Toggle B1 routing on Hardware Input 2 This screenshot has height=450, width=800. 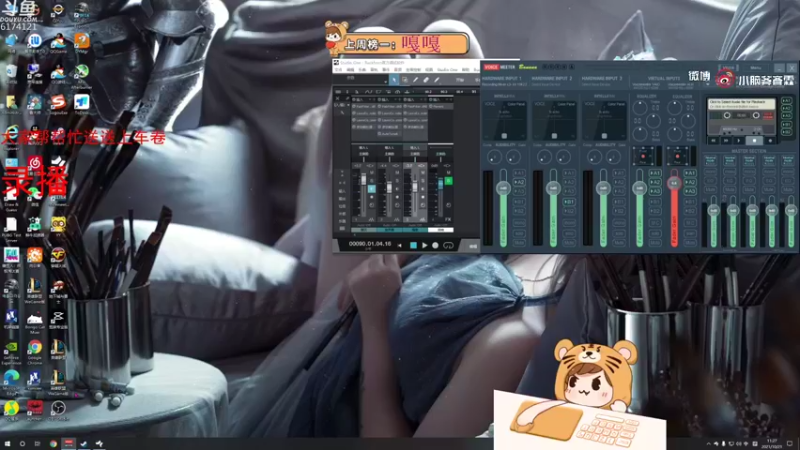tap(569, 202)
